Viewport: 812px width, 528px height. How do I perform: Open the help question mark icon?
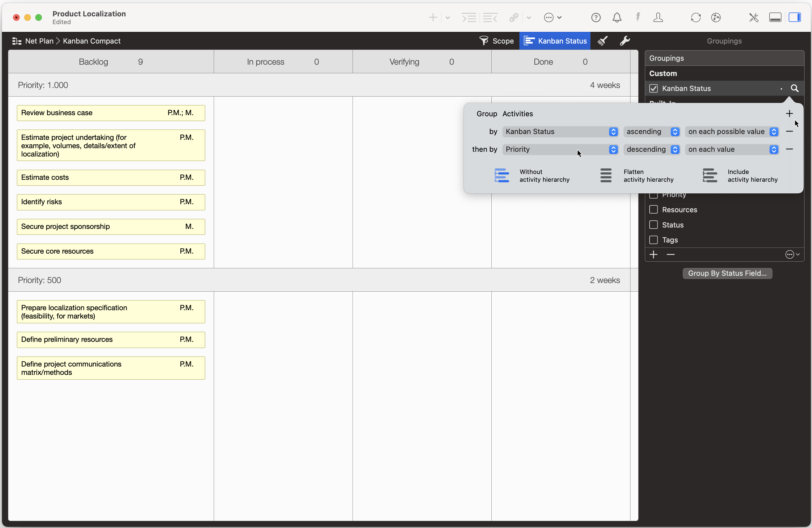click(x=596, y=17)
